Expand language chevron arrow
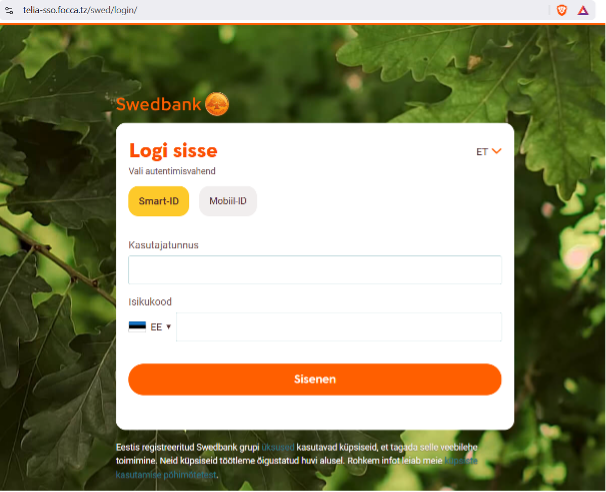 pyautogui.click(x=497, y=151)
